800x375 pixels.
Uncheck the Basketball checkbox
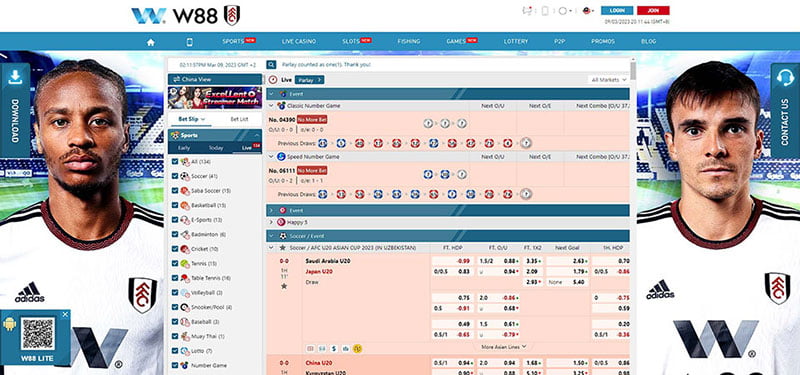[x=175, y=205]
